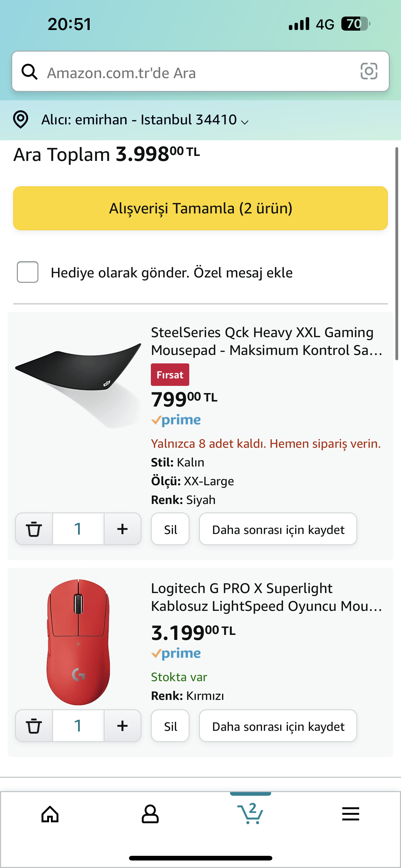Increase SteelSeries mousepad quantity with plus
The width and height of the screenshot is (401, 868).
pos(122,529)
